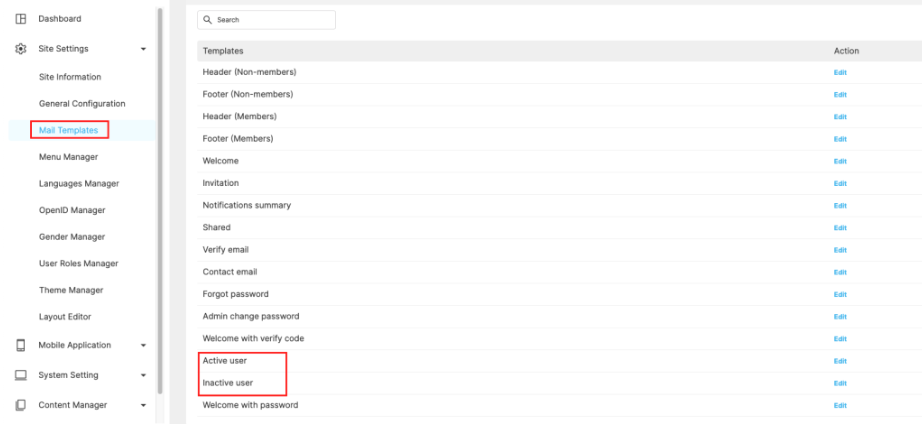Click the Site Settings gear icon
This screenshot has height=432, width=922.
click(x=20, y=49)
